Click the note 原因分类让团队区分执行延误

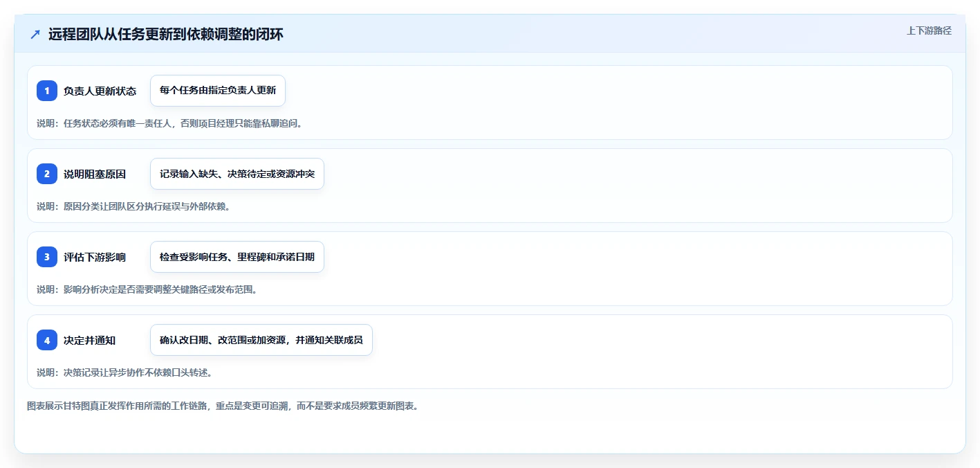tap(133, 206)
